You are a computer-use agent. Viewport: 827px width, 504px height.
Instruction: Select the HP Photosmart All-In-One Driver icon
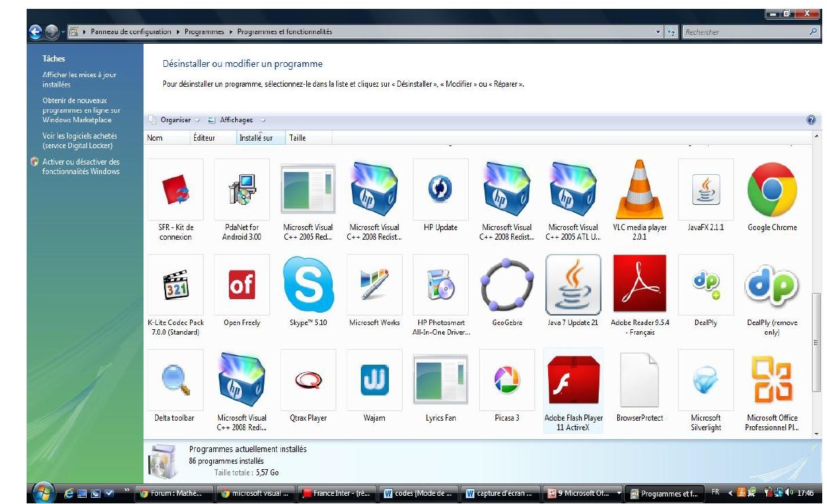tap(441, 283)
